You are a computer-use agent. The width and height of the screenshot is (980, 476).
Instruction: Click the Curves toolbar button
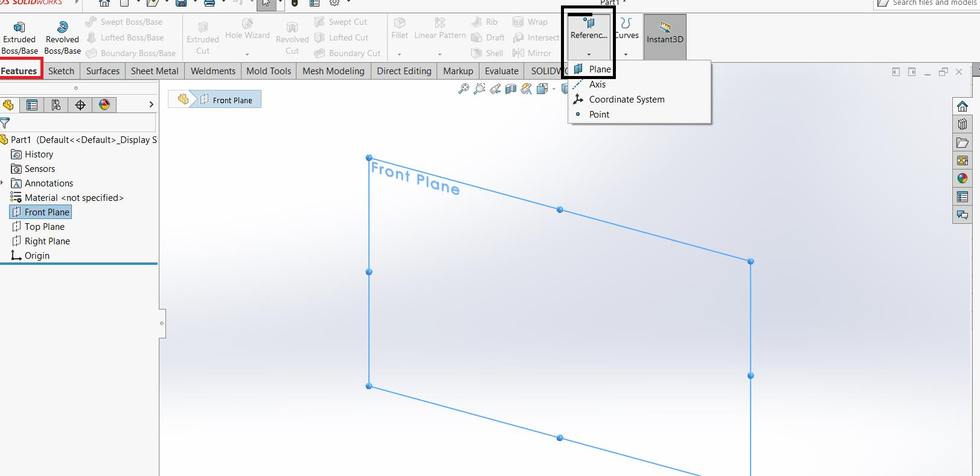[626, 29]
